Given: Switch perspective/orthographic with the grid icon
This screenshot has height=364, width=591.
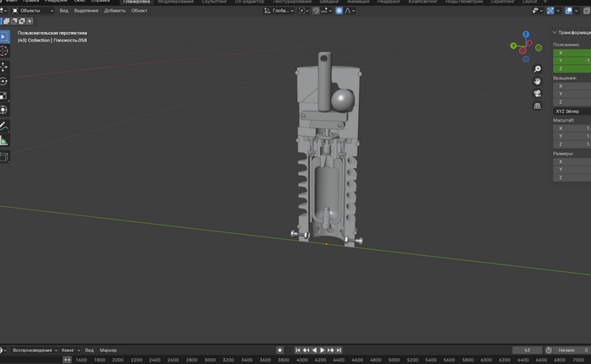Looking at the screenshot, I should [538, 106].
